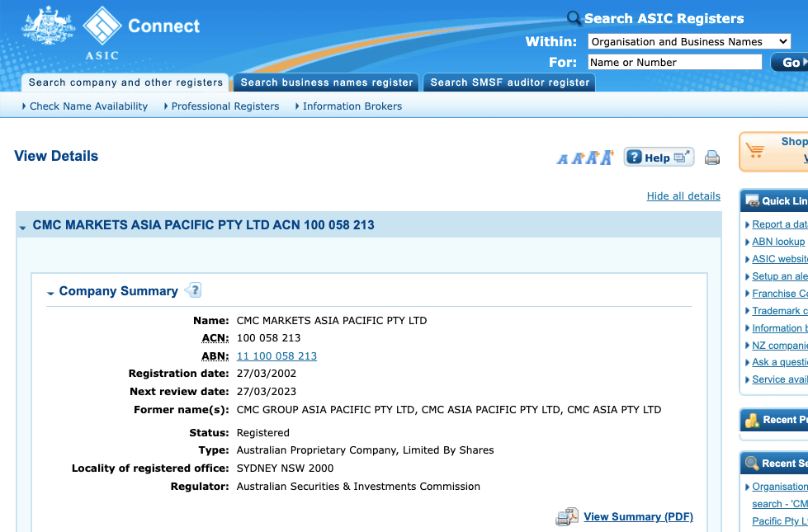Viewport: 808px width, 532px height.
Task: Select the second font size icon
Action: click(x=578, y=158)
